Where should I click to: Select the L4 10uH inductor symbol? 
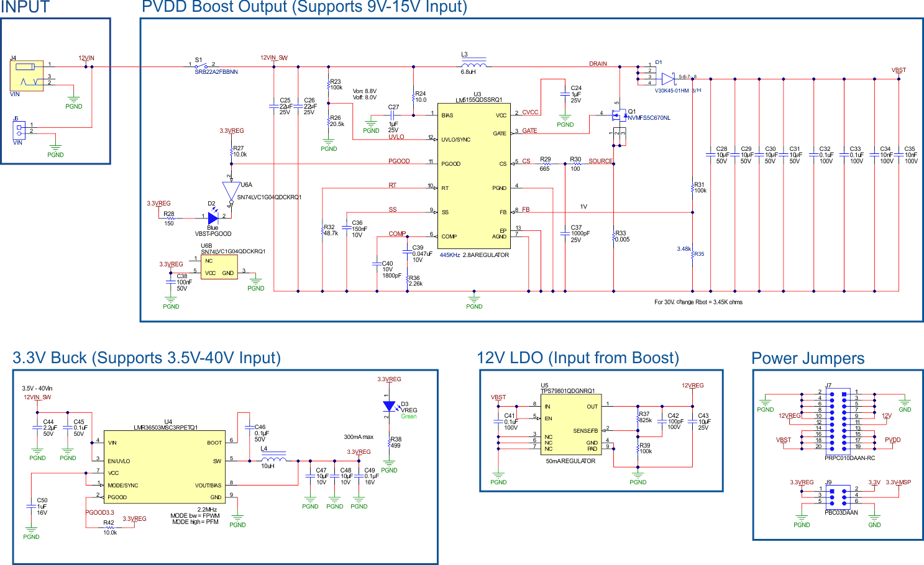click(273, 459)
